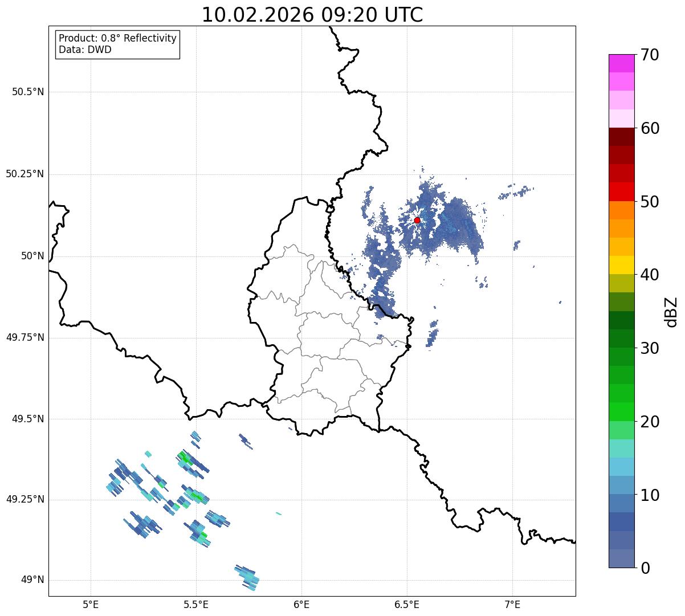Viewport: 685px width, 616px height.
Task: Click the colorbar tick label '40'
Action: pyautogui.click(x=650, y=275)
